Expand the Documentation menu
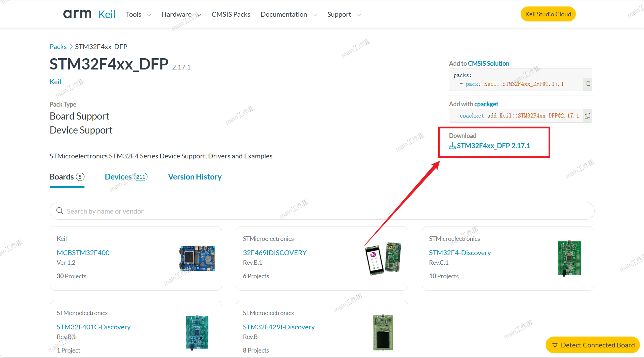The height and width of the screenshot is (358, 644). pyautogui.click(x=289, y=14)
